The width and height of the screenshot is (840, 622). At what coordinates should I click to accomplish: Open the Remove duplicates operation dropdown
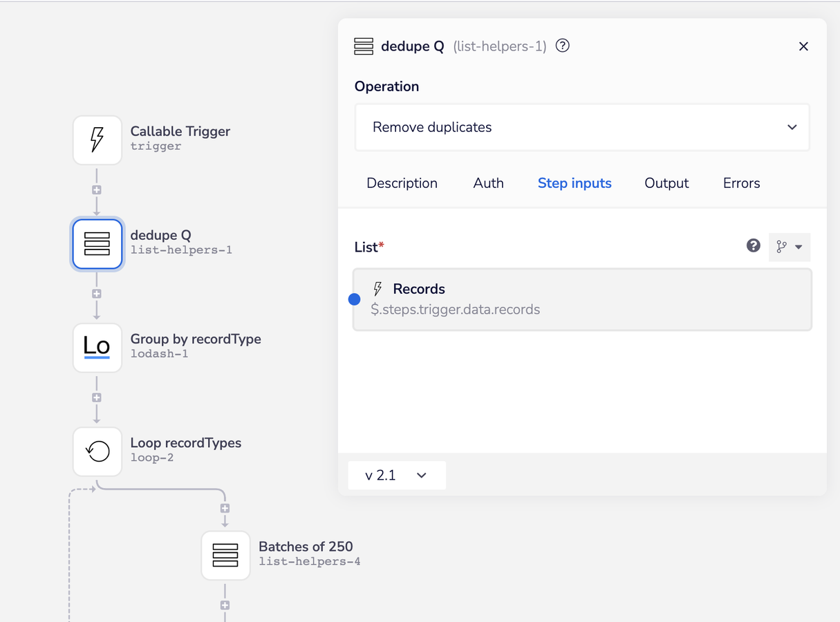(582, 127)
